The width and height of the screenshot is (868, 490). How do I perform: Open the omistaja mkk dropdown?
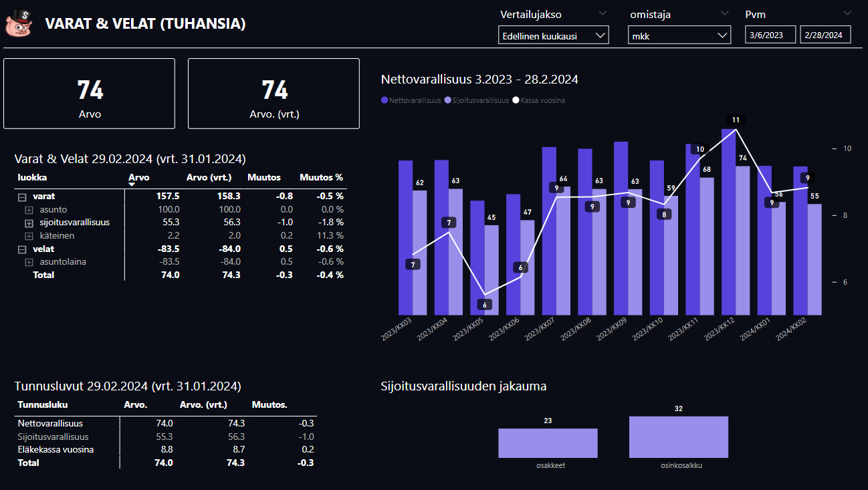click(679, 35)
